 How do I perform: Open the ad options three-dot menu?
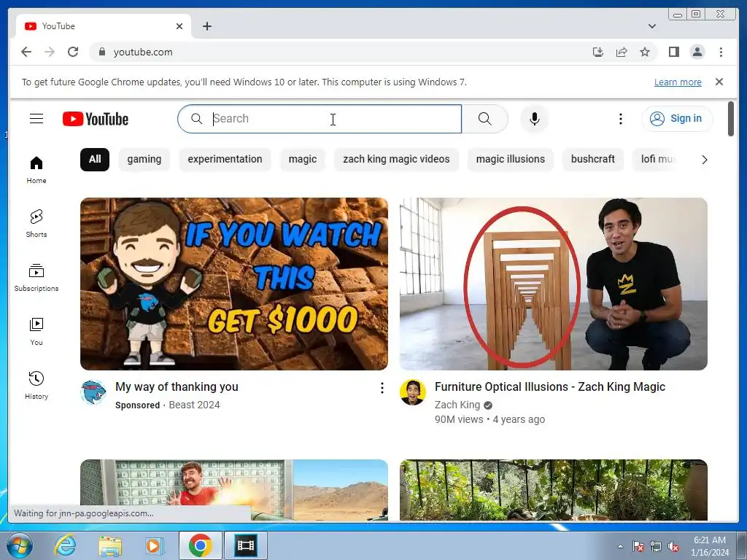pos(382,388)
